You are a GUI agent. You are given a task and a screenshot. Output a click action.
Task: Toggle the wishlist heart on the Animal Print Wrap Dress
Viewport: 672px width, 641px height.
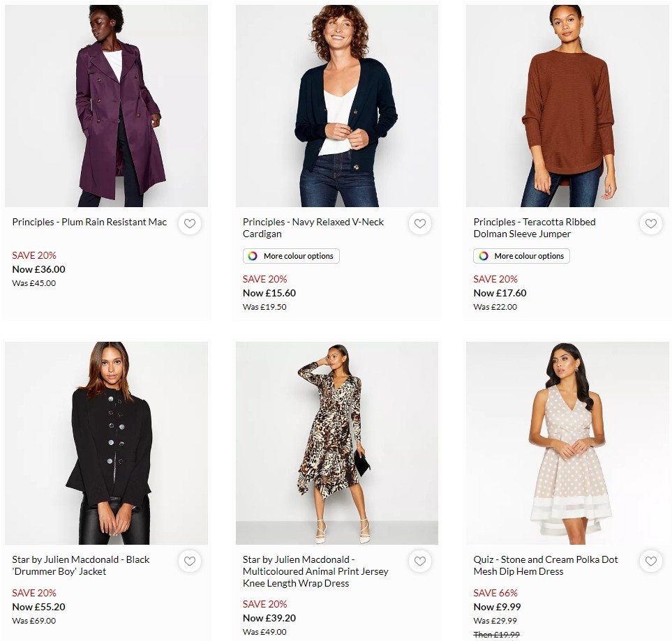tap(420, 561)
